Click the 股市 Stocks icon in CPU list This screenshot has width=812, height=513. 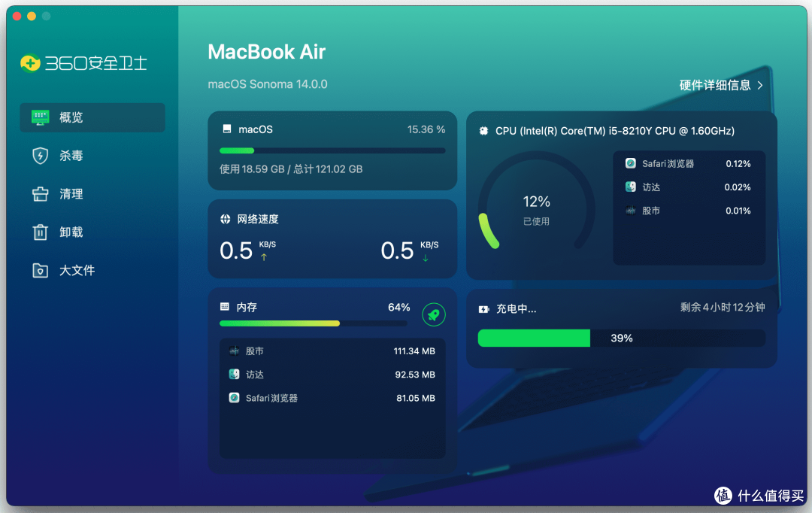[631, 211]
